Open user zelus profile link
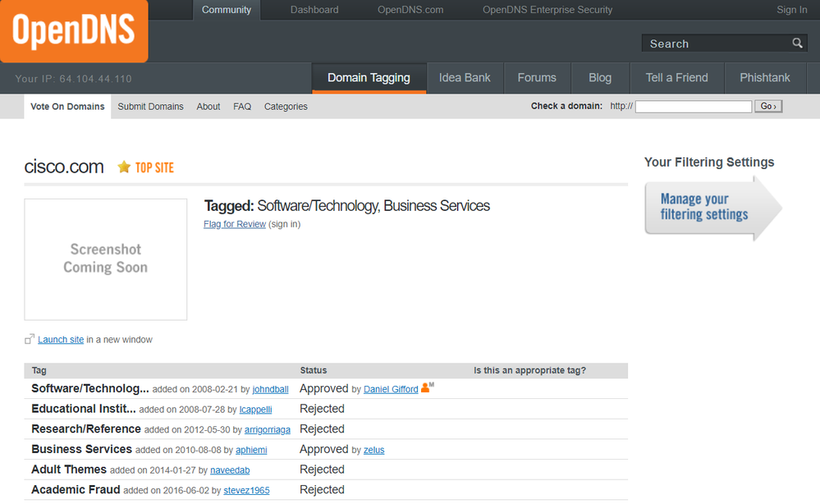820x504 pixels. (x=374, y=450)
